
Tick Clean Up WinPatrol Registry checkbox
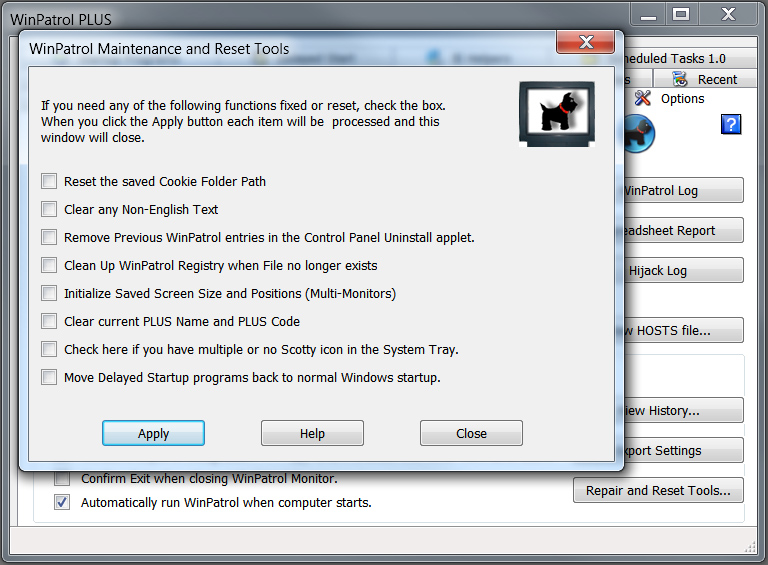coord(49,265)
